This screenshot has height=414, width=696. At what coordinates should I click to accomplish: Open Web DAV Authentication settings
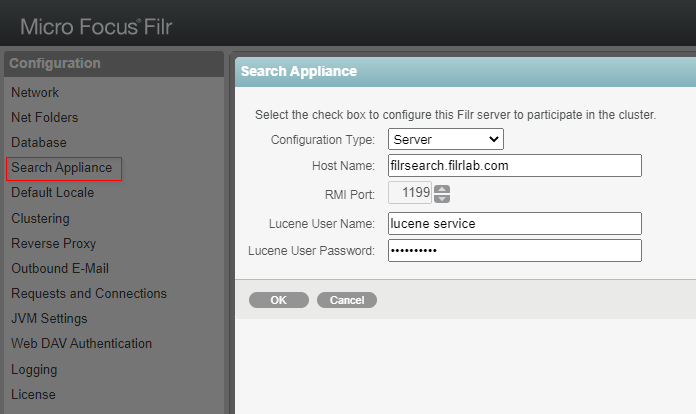coord(82,343)
